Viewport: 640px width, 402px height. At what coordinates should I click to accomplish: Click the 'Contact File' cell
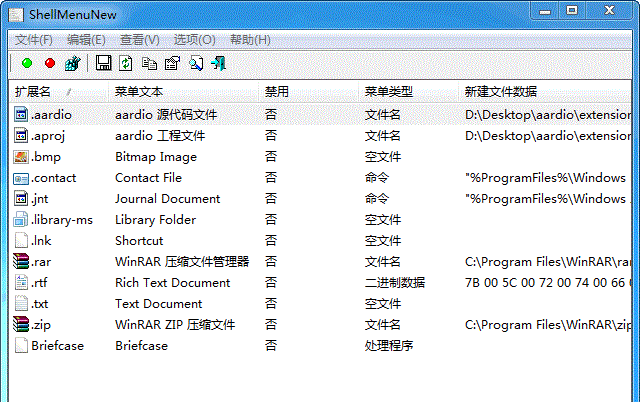[x=148, y=178]
